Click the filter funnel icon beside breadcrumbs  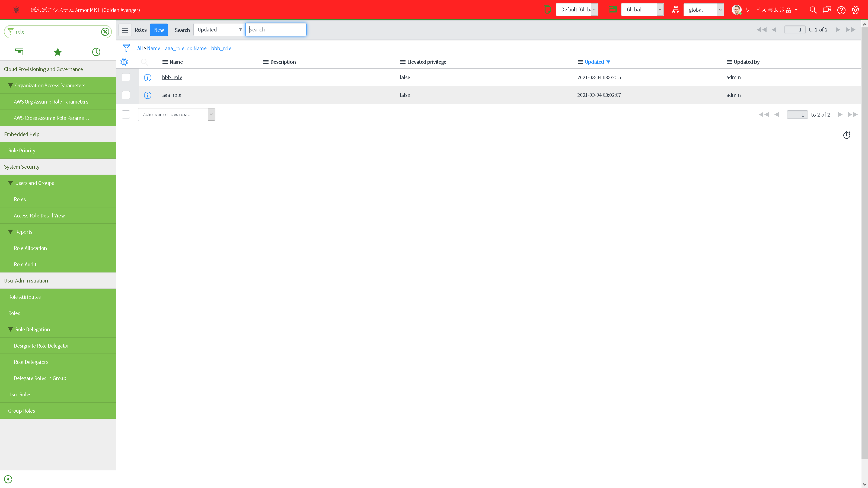(x=126, y=48)
